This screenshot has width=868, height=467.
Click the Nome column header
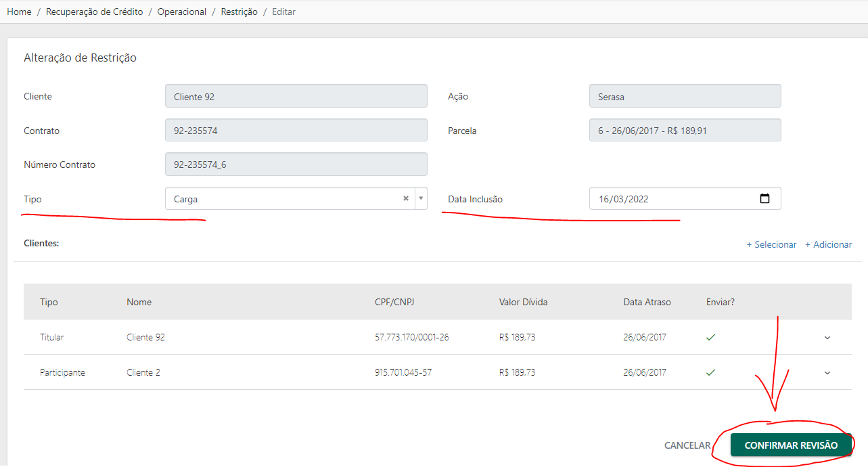(139, 302)
